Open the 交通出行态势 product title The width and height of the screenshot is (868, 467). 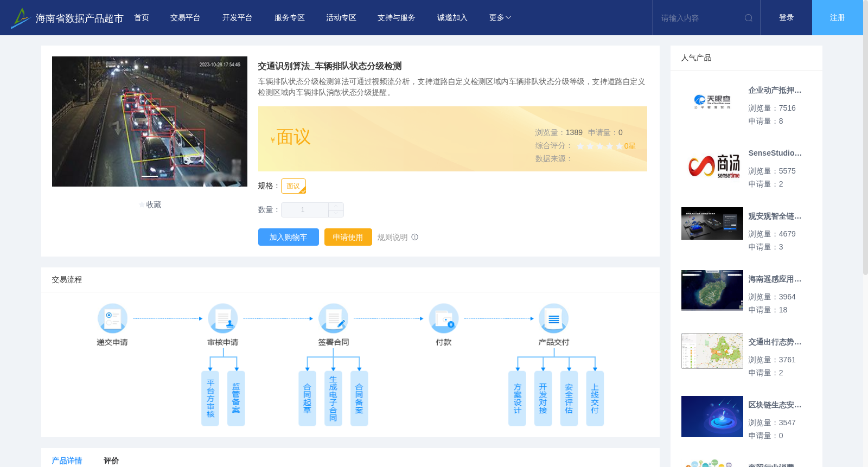[x=775, y=342]
